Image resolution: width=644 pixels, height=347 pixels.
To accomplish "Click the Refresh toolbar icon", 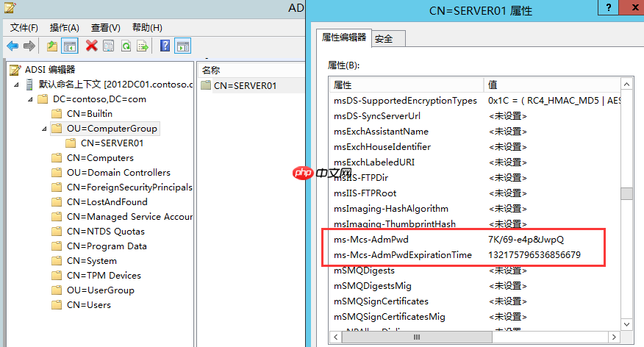I will tap(126, 46).
